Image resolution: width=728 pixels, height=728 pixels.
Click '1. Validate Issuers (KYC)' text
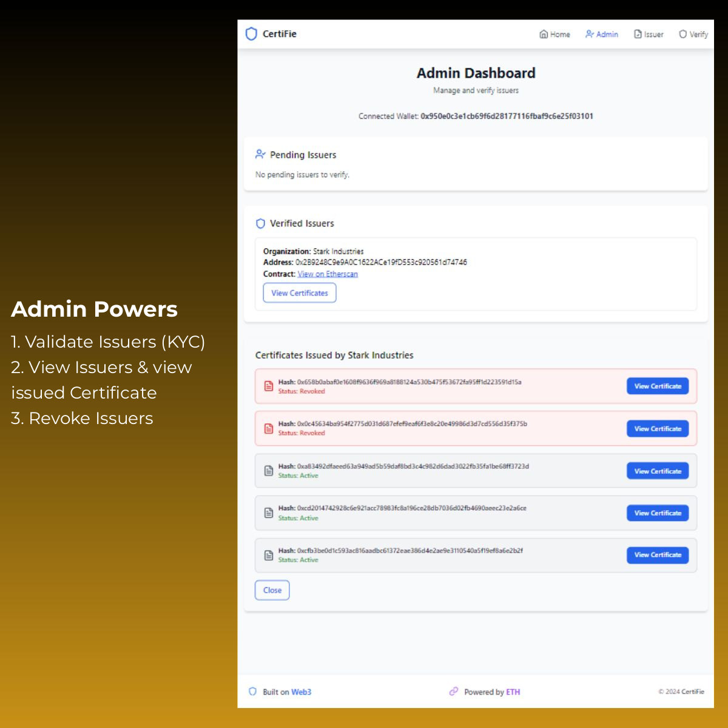coord(108,342)
